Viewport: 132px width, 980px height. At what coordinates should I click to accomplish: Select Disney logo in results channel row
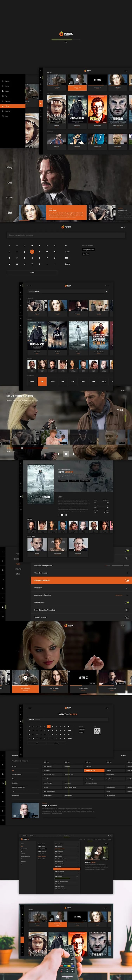click(53, 381)
